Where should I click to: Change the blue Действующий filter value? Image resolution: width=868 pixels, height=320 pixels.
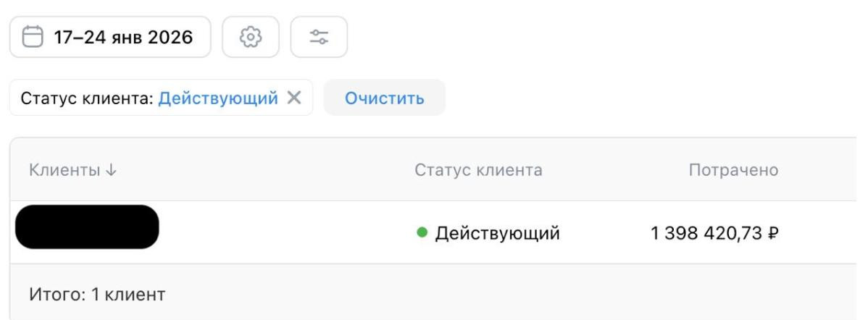tap(218, 98)
